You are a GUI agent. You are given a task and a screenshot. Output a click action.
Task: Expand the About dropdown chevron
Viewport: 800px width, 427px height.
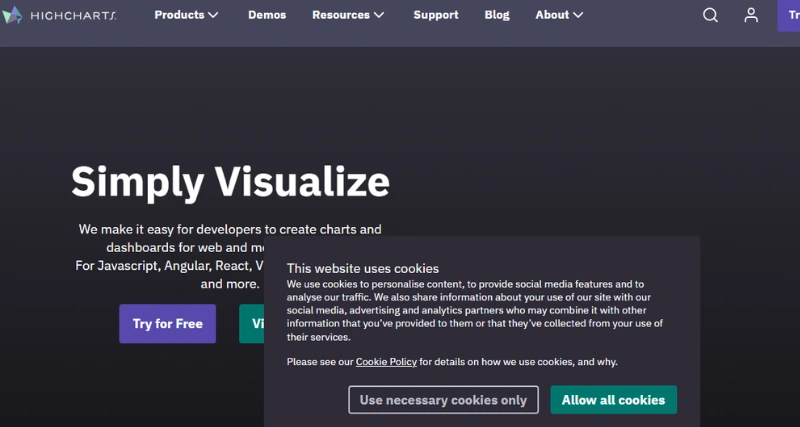pos(578,15)
